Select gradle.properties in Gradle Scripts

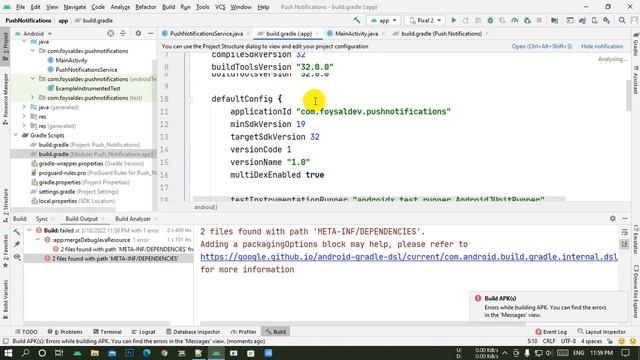80,182
